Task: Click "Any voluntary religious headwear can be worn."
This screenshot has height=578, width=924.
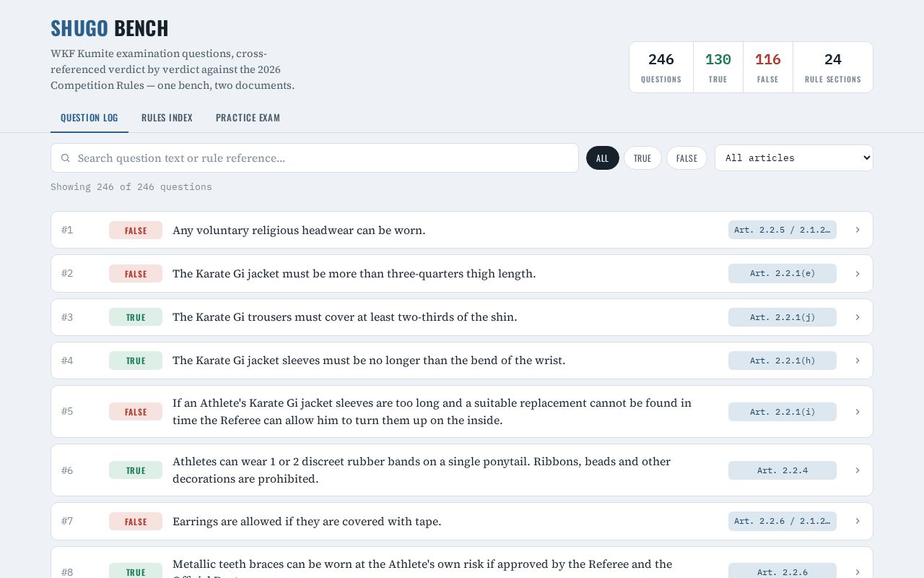Action: coord(299,230)
